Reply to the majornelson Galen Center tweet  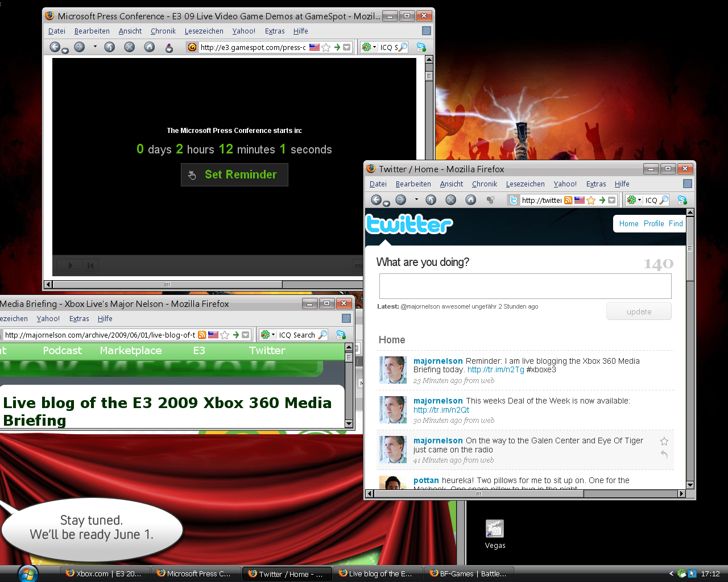(664, 454)
